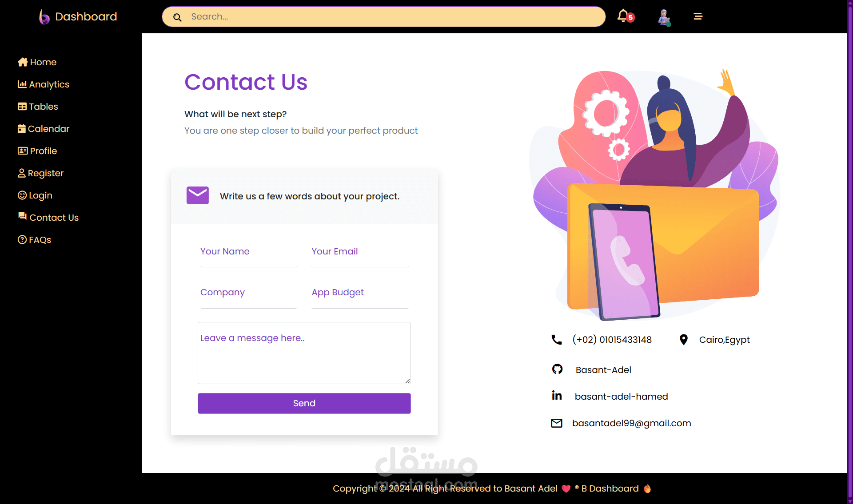Focus the Your Name field

249,252
